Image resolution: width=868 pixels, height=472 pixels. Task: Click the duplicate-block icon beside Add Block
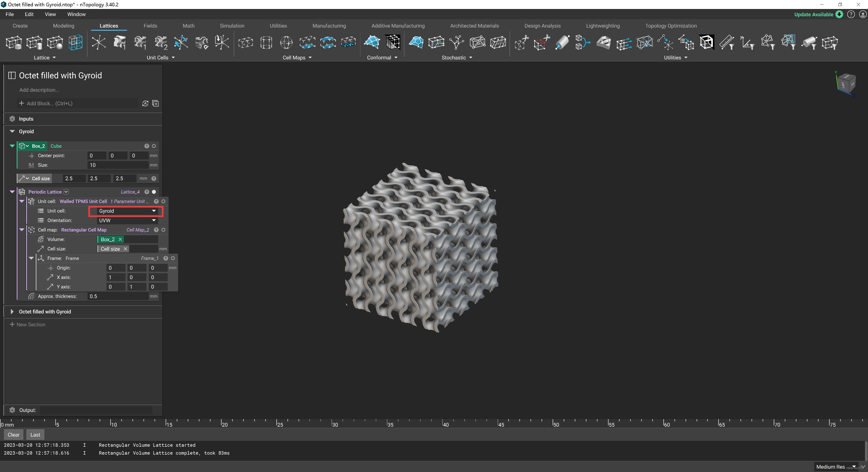pos(155,103)
